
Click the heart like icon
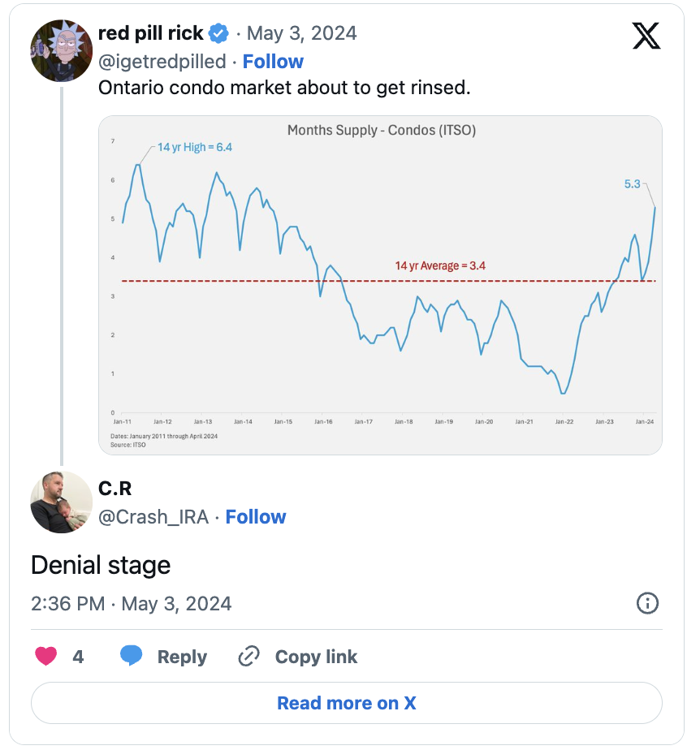[46, 656]
